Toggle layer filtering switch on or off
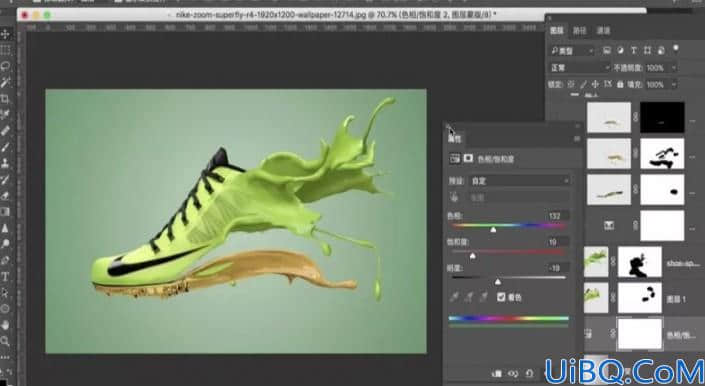The width and height of the screenshot is (705, 386). tap(676, 48)
